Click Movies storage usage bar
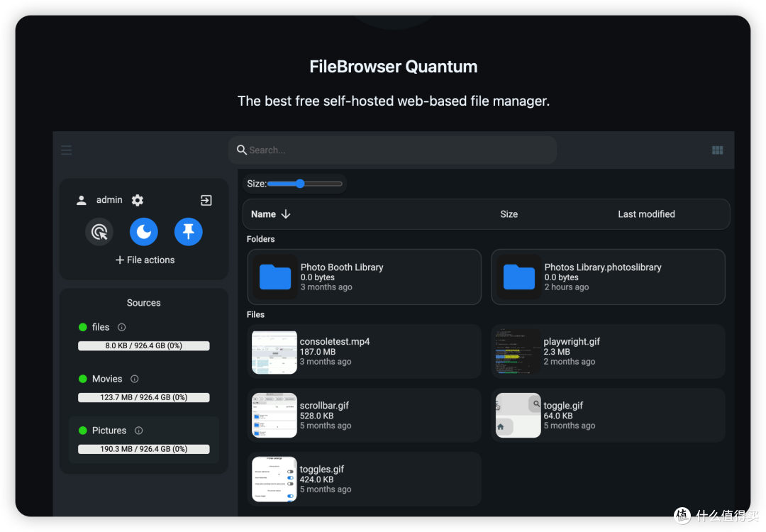The width and height of the screenshot is (766, 532). pyautogui.click(x=143, y=398)
